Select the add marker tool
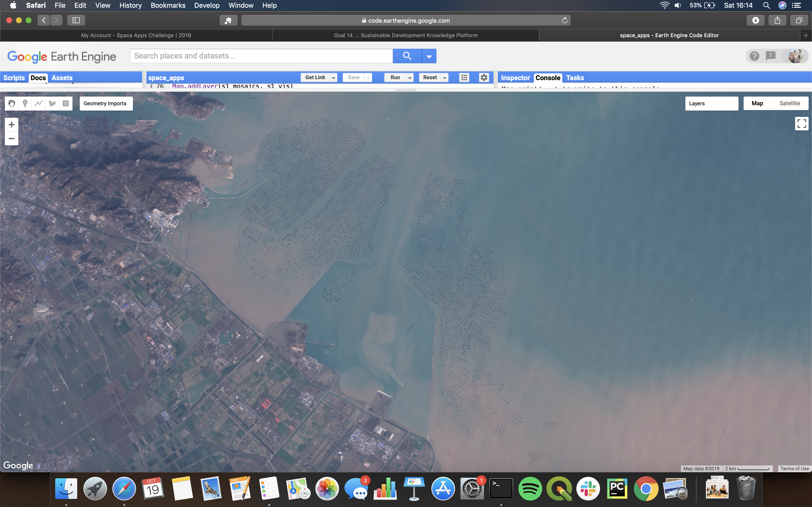 coord(25,104)
